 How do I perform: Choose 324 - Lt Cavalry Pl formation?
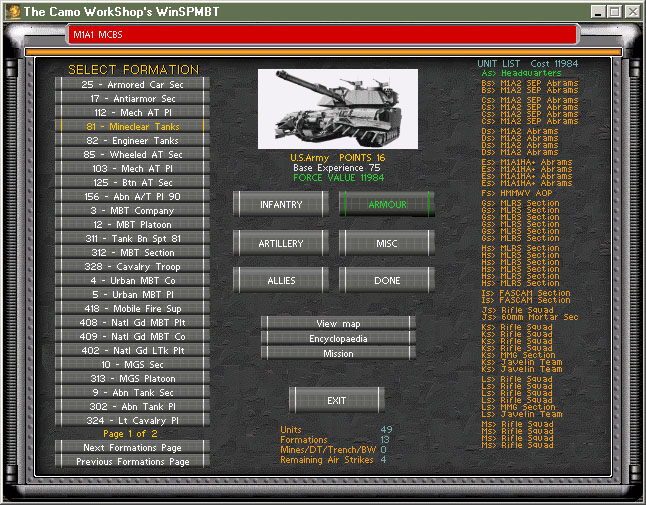132,421
